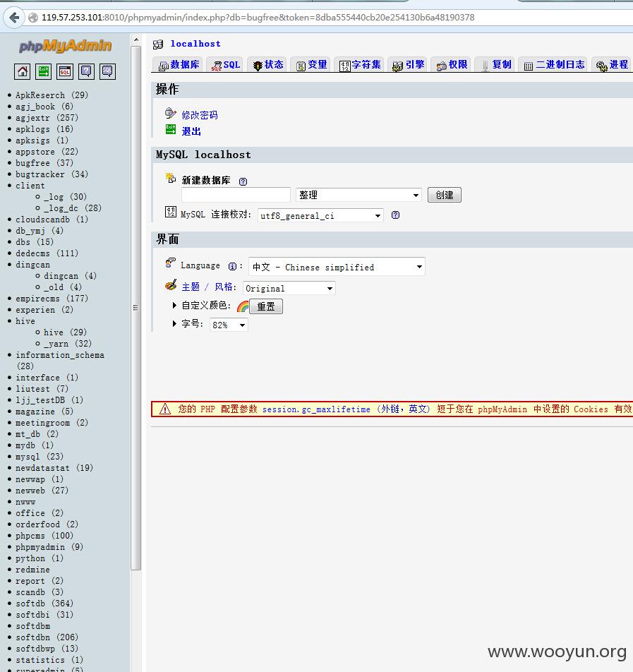Click the browser address bar URL
The height and width of the screenshot is (672, 633).
tap(258, 18)
